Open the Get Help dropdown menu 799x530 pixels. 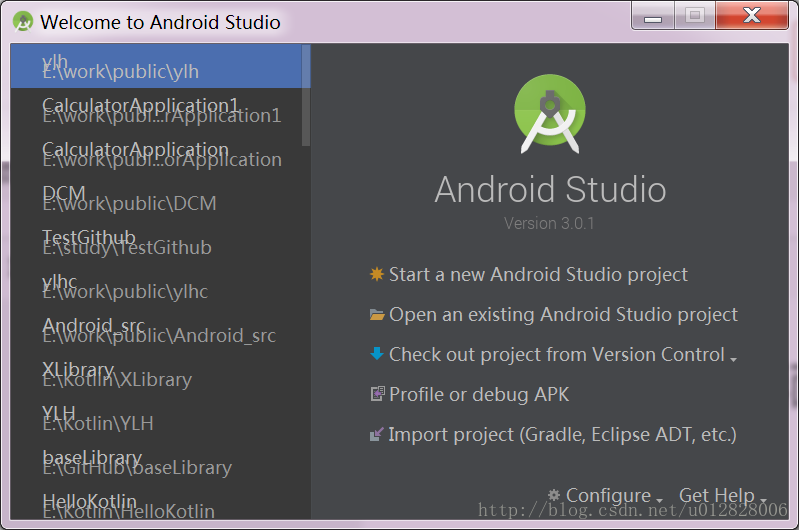tap(716, 495)
